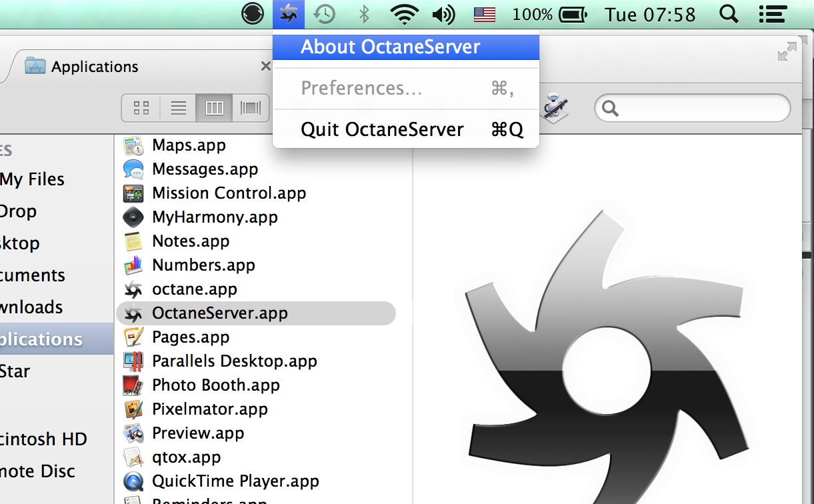Image resolution: width=814 pixels, height=504 pixels.
Task: Choose Preferences… in the menu
Action: pos(406,88)
